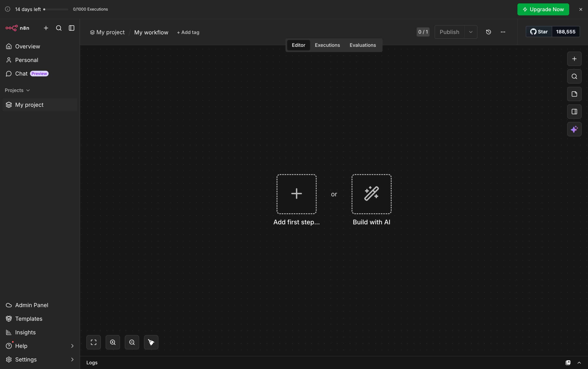Viewport: 588px width, 369px height.
Task: Click the Logs panel label
Action: 92,363
